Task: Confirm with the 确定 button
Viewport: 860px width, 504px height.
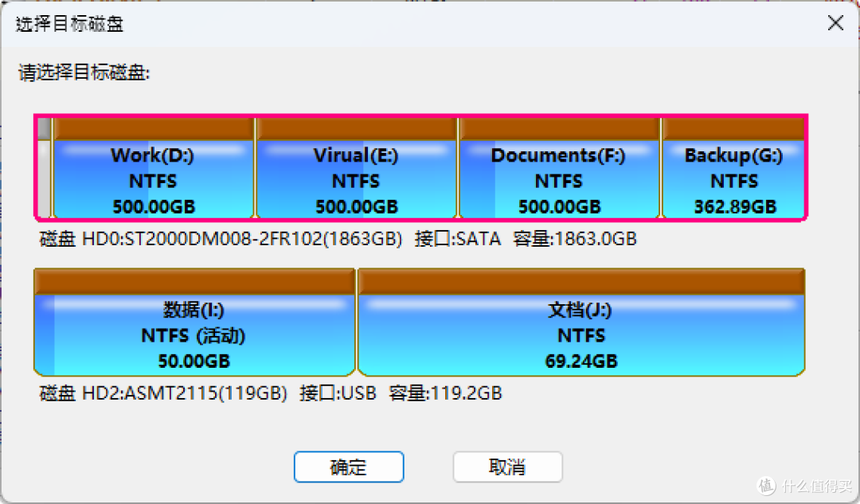Action: click(349, 467)
